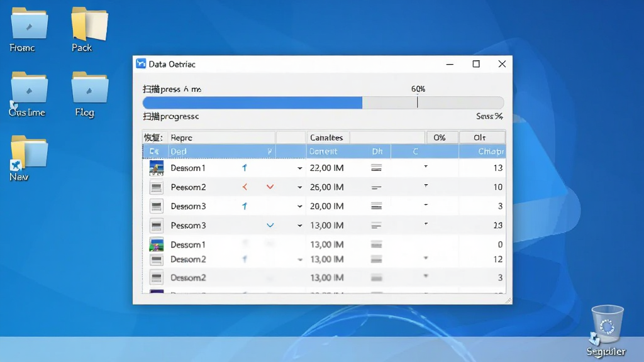Maximize the Data Oetriac window
The height and width of the screenshot is (362, 644).
pos(476,64)
